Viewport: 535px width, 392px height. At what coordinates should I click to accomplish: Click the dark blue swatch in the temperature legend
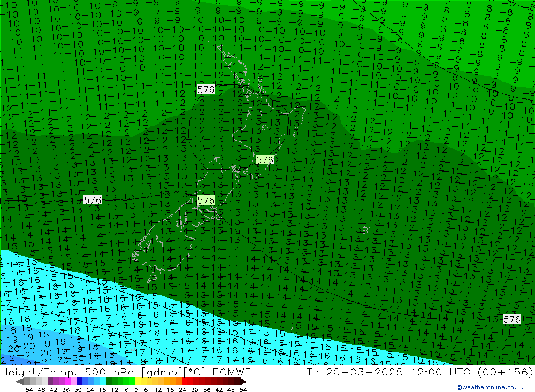pyautogui.click(x=79, y=381)
